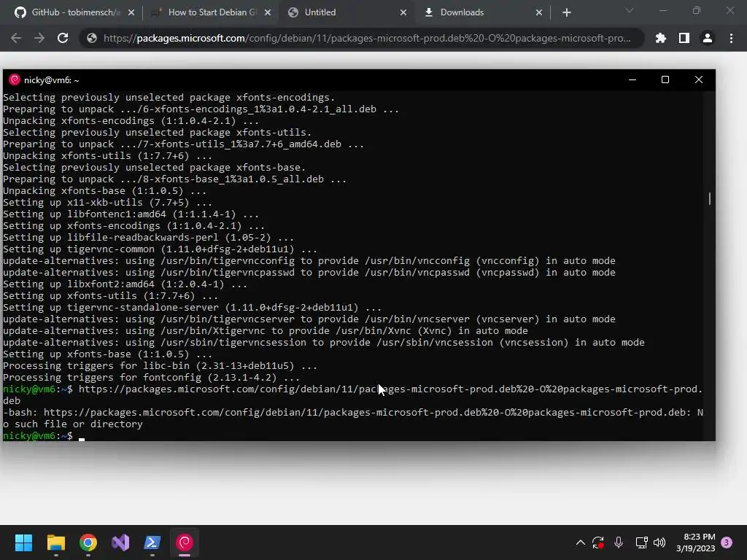
Task: Minimize the nicky@vm6 terminal window
Action: pyautogui.click(x=632, y=79)
